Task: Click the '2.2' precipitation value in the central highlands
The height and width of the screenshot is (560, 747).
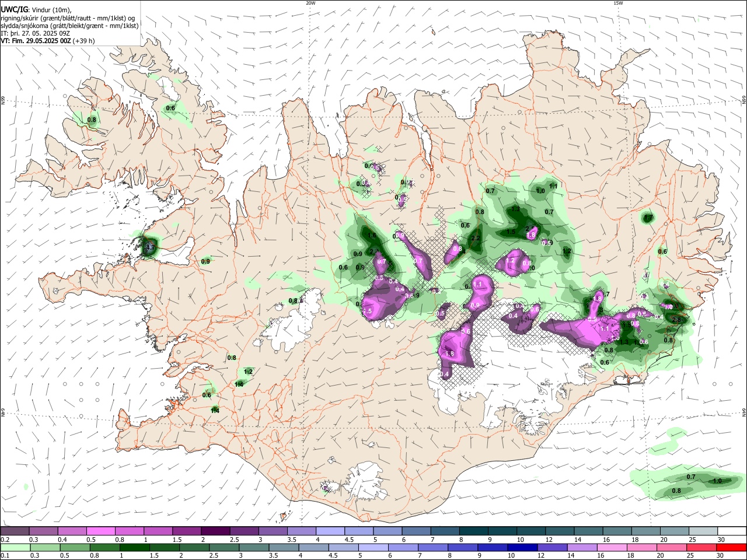Action: (475, 238)
